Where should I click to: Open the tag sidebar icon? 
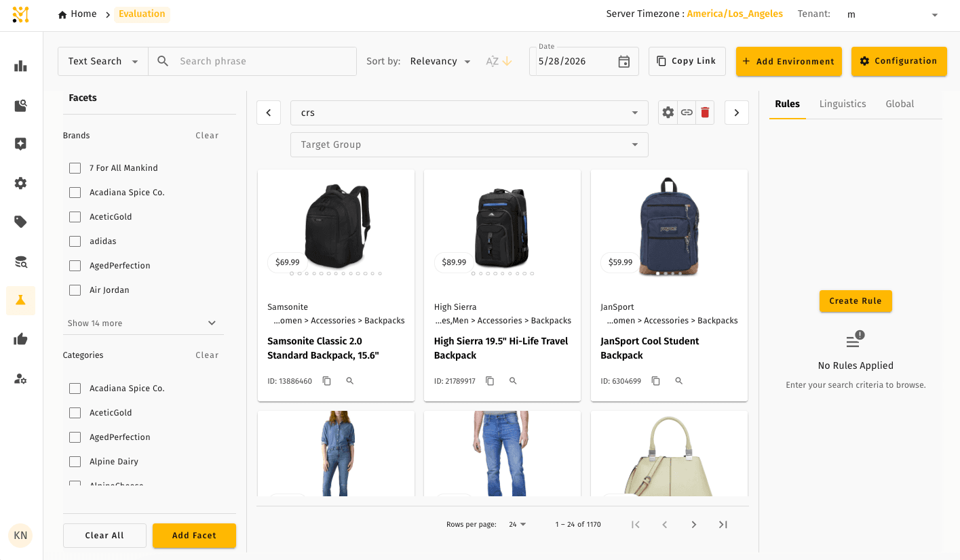20,222
